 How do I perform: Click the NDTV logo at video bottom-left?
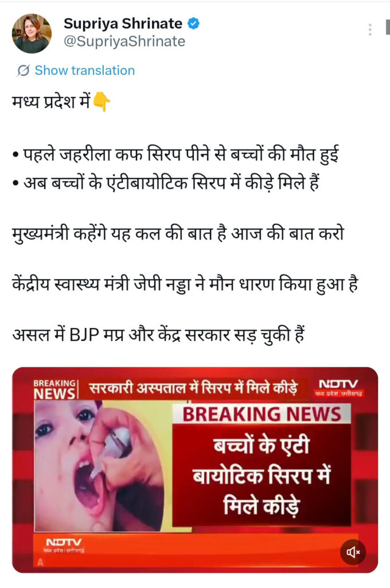64,546
